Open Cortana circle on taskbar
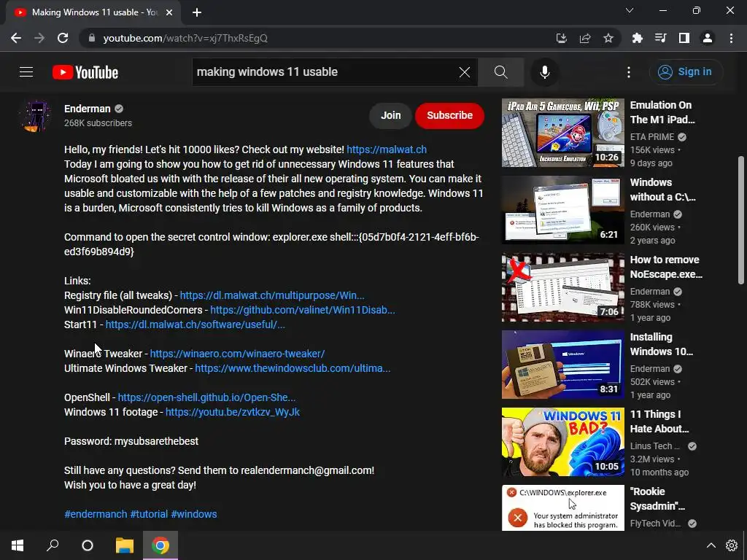Viewport: 747px width, 560px height. 88,545
